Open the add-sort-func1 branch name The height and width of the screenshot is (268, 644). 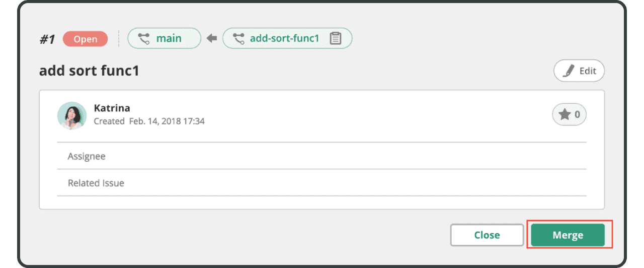(x=284, y=38)
